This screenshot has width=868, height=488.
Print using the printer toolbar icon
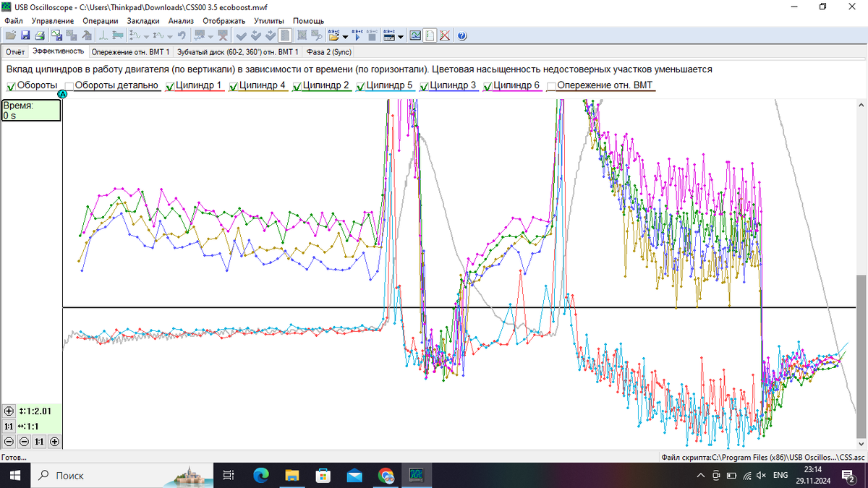(x=40, y=35)
